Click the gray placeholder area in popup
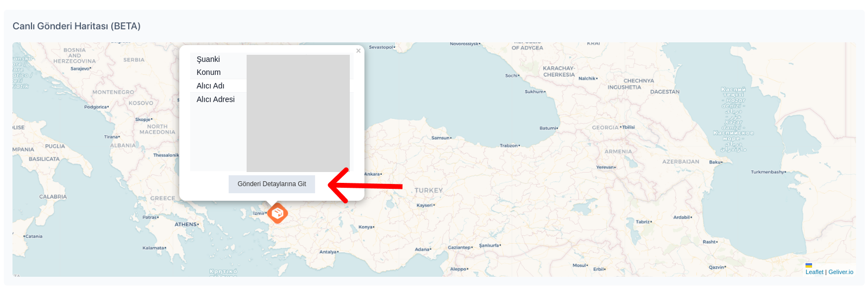 (298, 113)
